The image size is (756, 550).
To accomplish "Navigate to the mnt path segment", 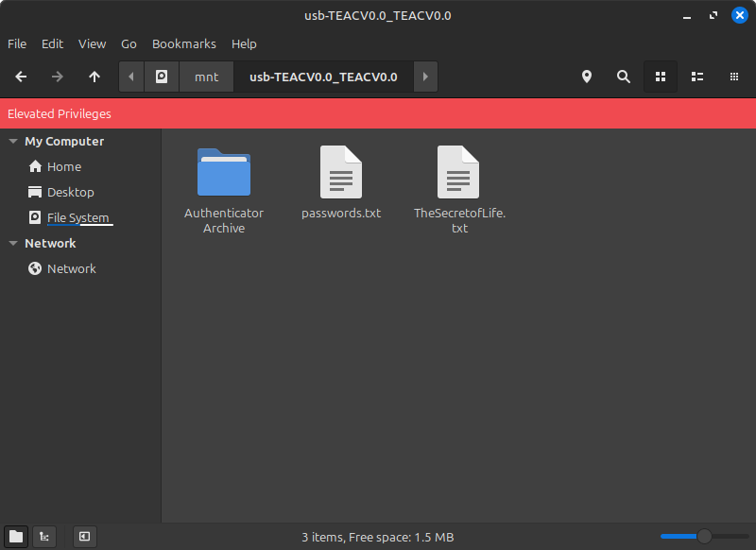I will click(206, 77).
